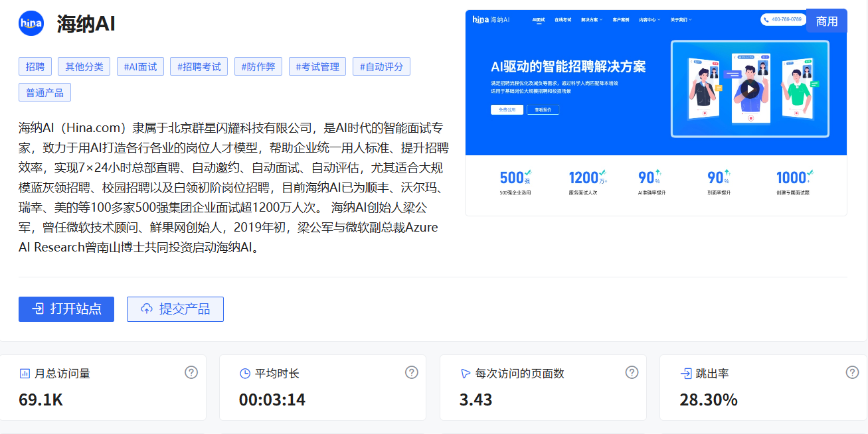The width and height of the screenshot is (868, 434).
Task: Open the #招聘考试 tag
Action: click(199, 66)
